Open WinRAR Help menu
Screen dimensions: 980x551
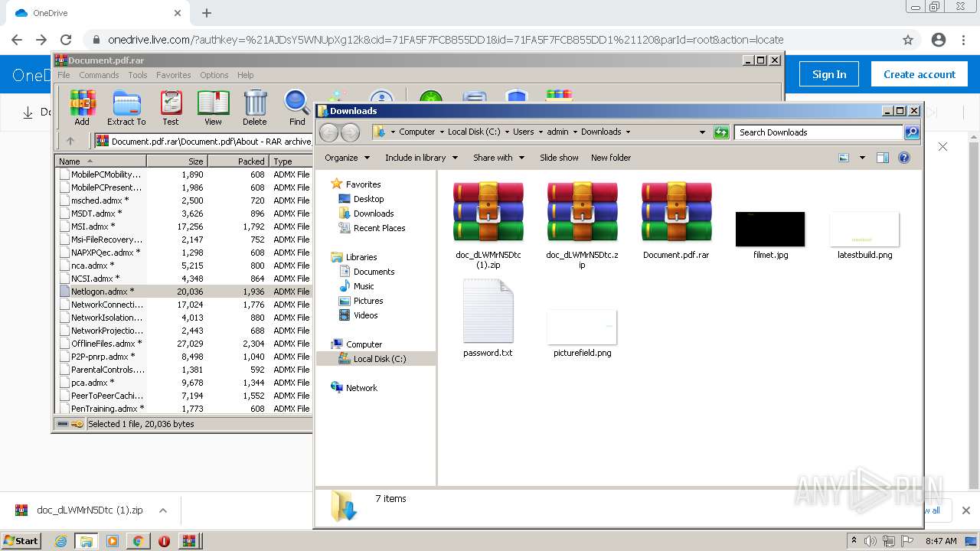click(x=245, y=75)
